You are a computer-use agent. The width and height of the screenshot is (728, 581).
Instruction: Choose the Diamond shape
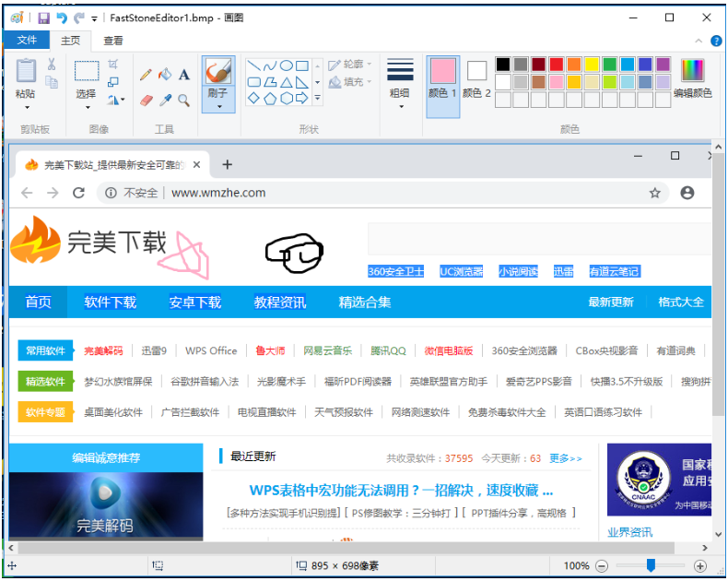click(253, 98)
